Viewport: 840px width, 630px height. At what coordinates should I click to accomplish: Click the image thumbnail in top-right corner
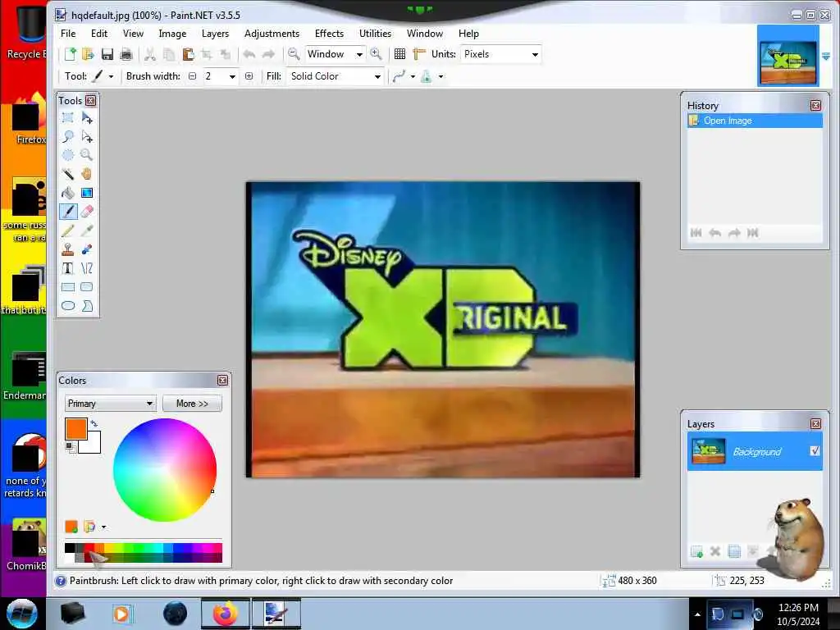coord(787,55)
